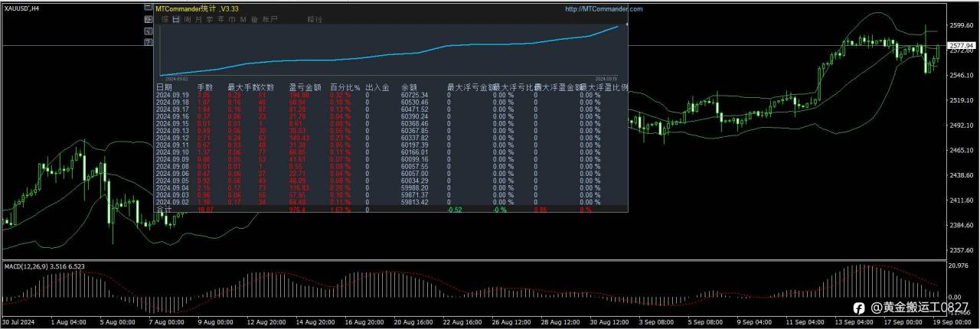980x329 pixels.
Task: Click the 盈亏金额 column header
Action: point(305,87)
